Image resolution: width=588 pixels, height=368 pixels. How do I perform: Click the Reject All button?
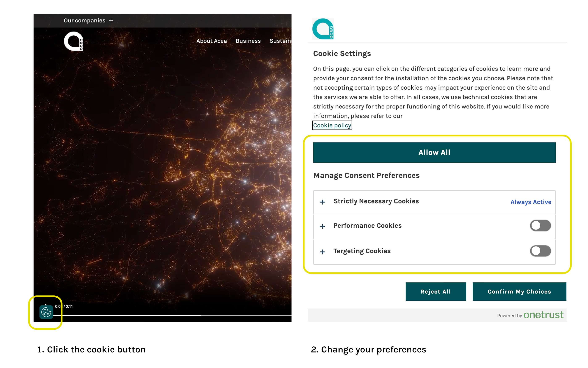pyautogui.click(x=436, y=292)
